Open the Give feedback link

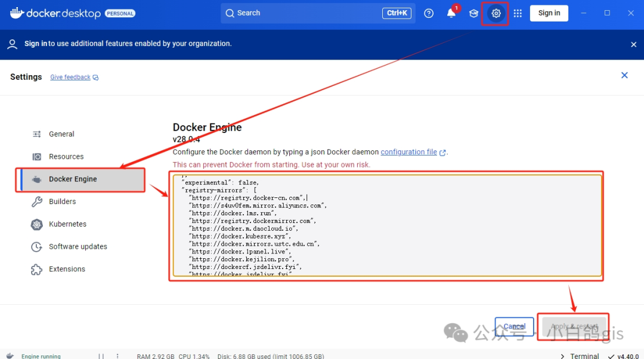tap(70, 77)
